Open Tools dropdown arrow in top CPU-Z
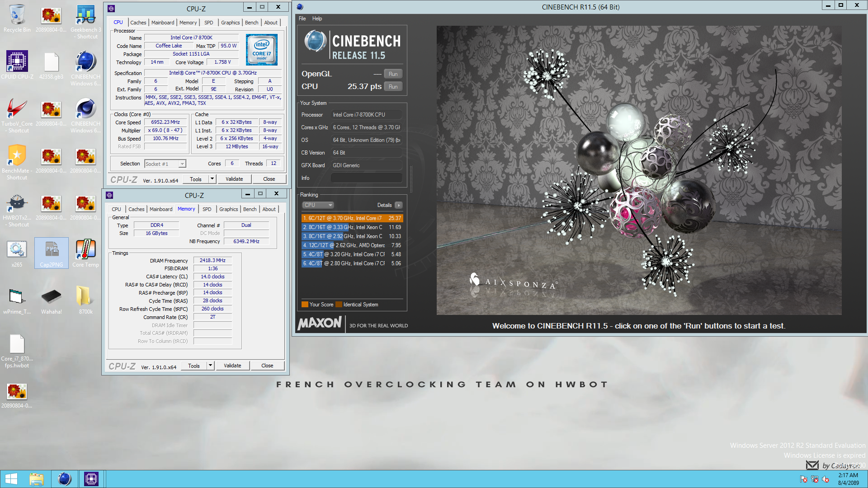The height and width of the screenshot is (488, 868). (x=212, y=179)
